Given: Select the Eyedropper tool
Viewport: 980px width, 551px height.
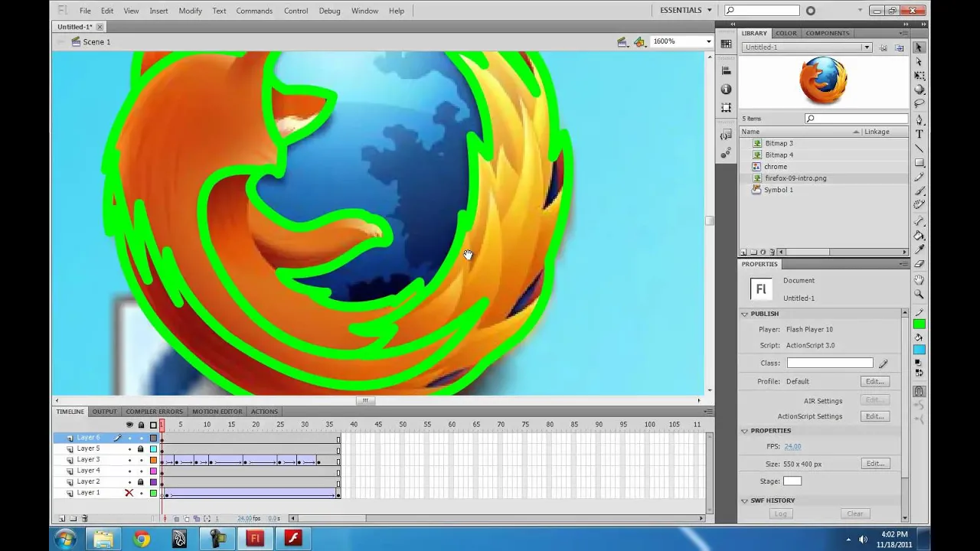Looking at the screenshot, I should click(919, 249).
